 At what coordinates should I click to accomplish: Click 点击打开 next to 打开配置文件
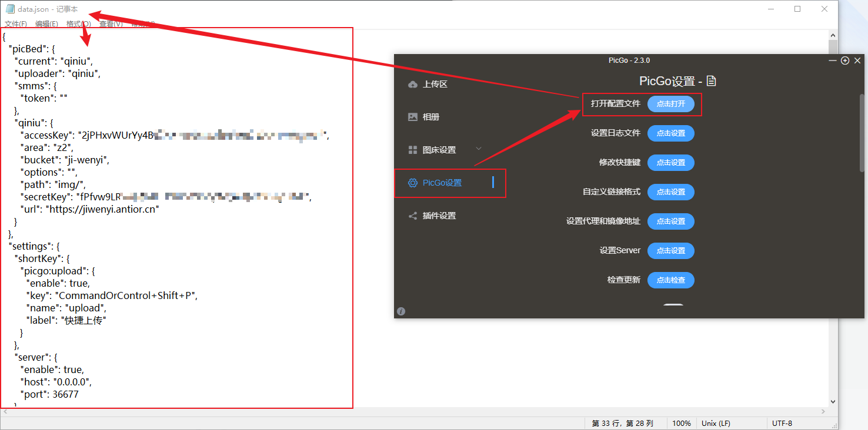[671, 104]
